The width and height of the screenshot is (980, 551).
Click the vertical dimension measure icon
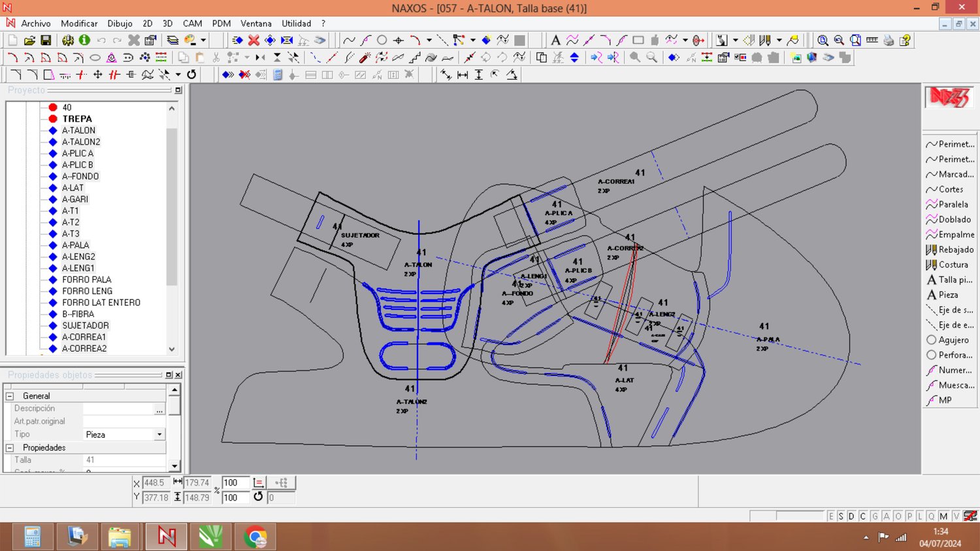(x=479, y=75)
